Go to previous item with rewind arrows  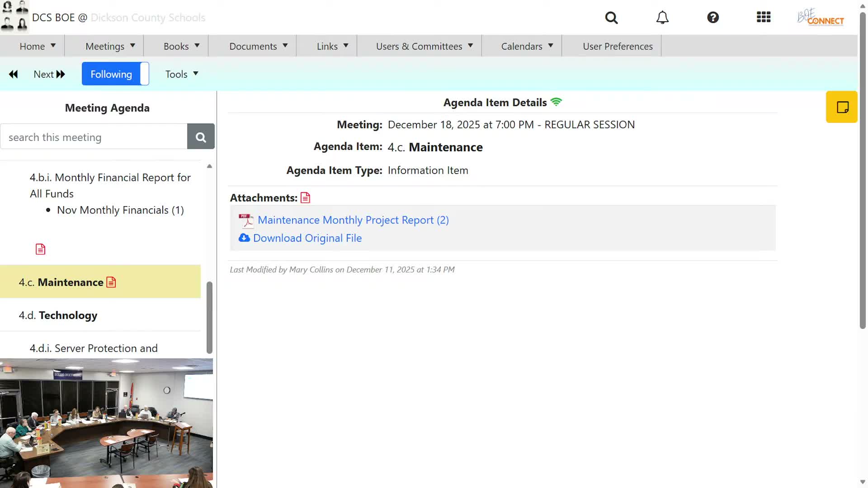point(14,74)
